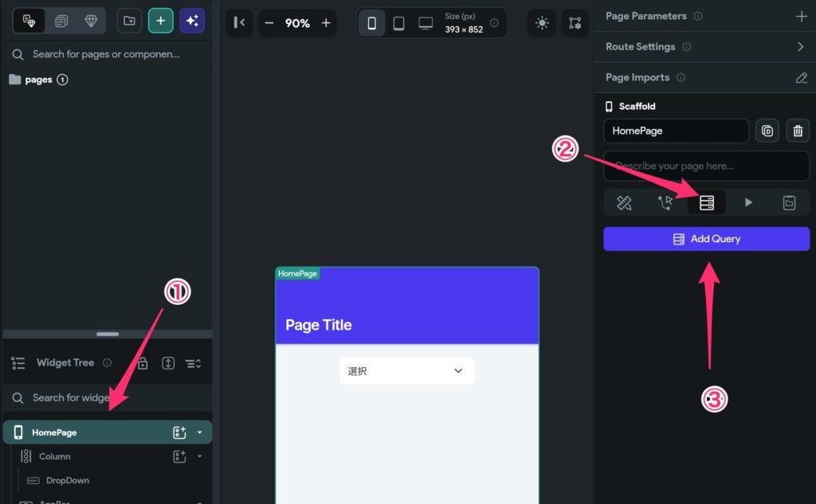Select the DropDown widget in tree
Image resolution: width=816 pixels, height=504 pixels.
67,481
